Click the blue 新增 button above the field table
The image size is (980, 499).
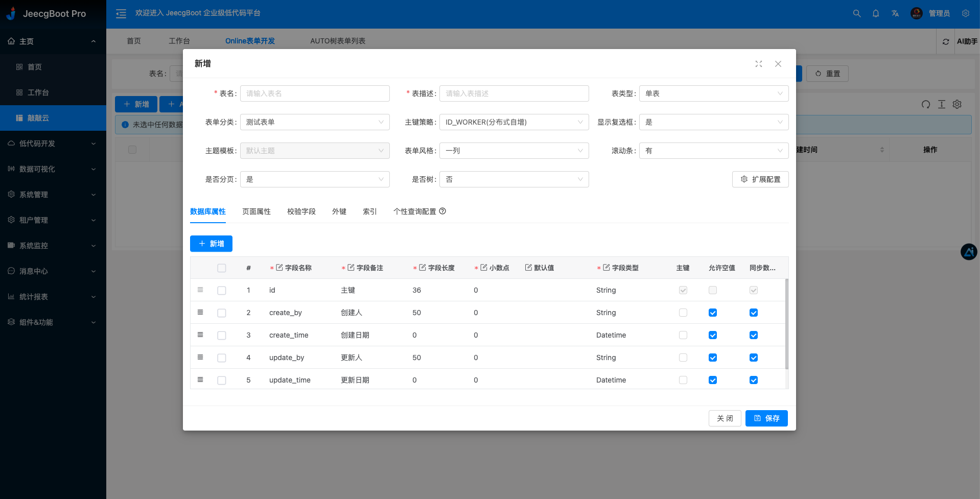coord(211,244)
